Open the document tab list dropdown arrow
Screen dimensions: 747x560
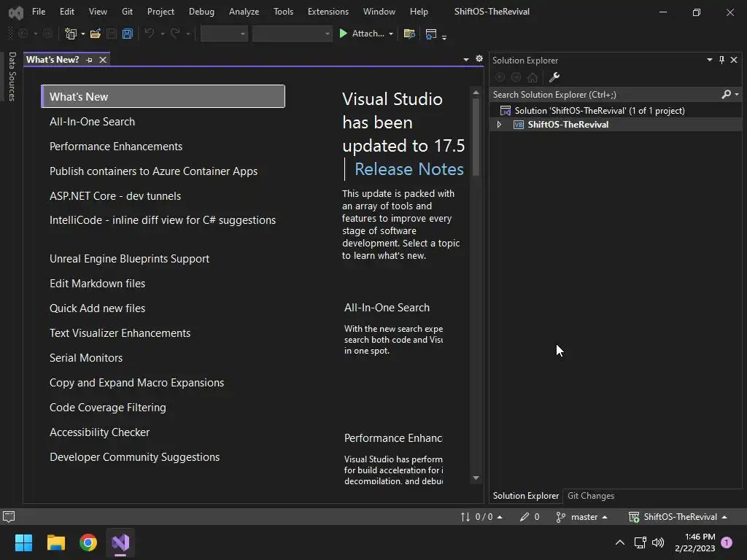click(x=466, y=60)
